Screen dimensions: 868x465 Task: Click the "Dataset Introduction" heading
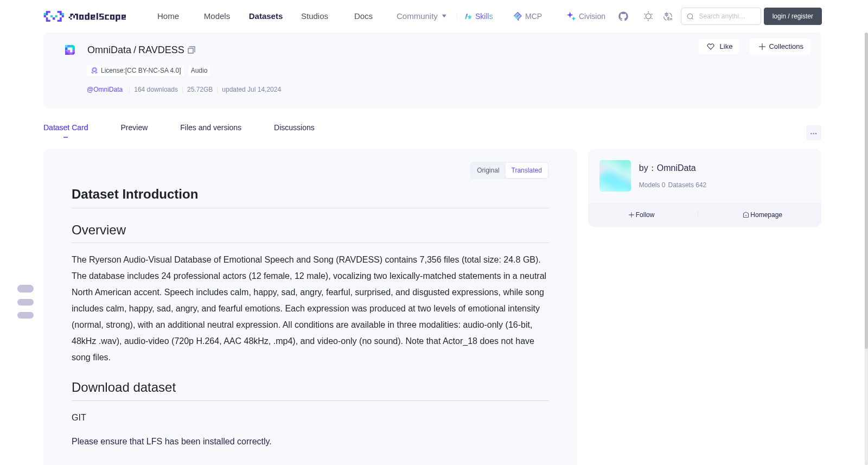pos(135,194)
